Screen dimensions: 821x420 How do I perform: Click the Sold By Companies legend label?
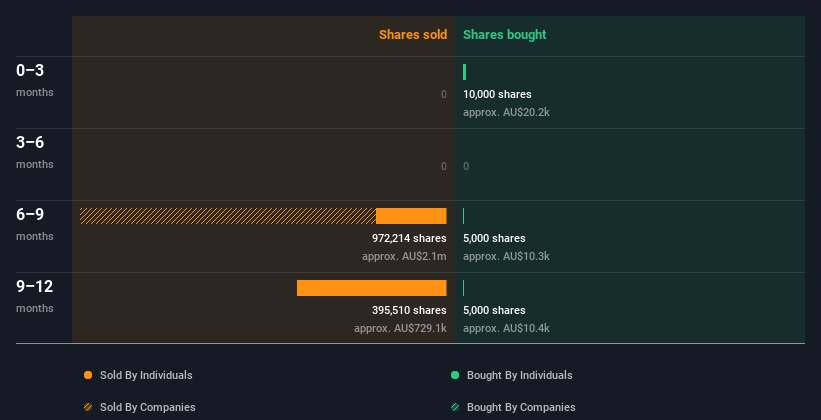tap(148, 407)
